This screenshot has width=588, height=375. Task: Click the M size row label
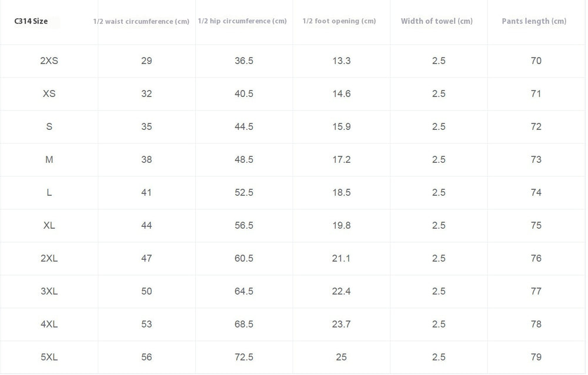tap(49, 160)
